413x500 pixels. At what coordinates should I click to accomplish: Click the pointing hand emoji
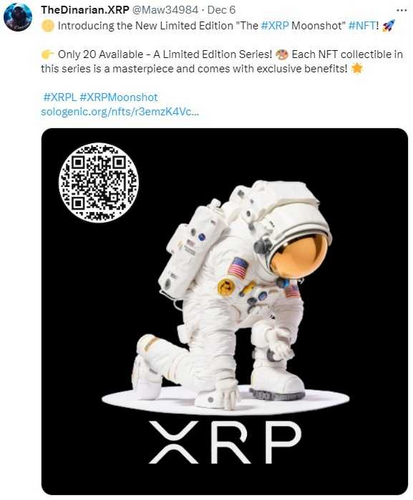(48, 54)
